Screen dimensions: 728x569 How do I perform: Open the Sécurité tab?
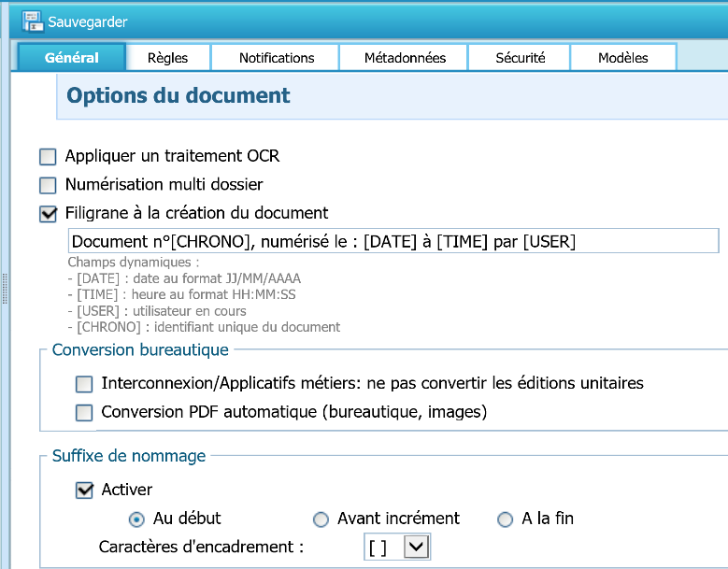tap(520, 57)
